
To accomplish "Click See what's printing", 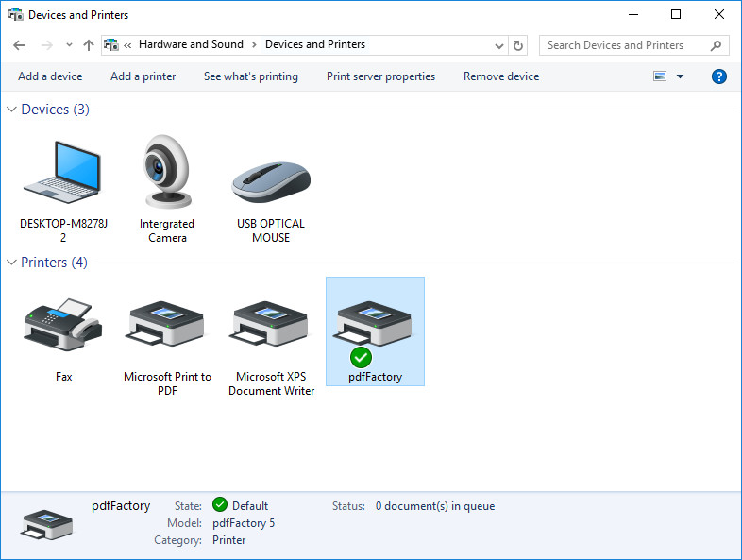I will (x=251, y=76).
